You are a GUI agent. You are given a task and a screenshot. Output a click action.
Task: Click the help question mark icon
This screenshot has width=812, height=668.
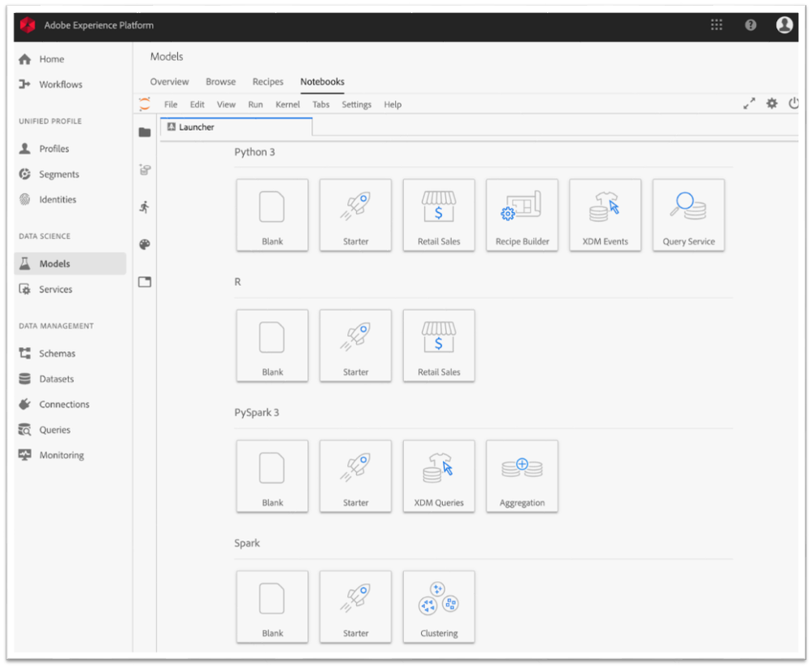click(x=750, y=25)
